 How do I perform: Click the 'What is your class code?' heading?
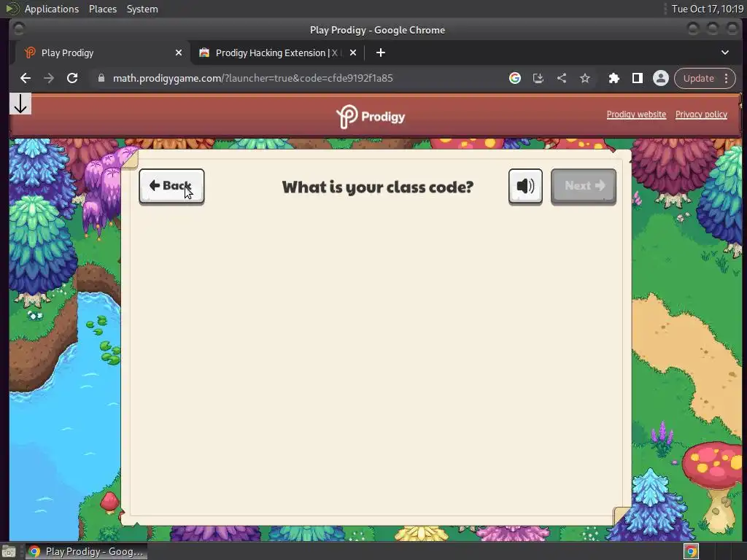tap(377, 187)
